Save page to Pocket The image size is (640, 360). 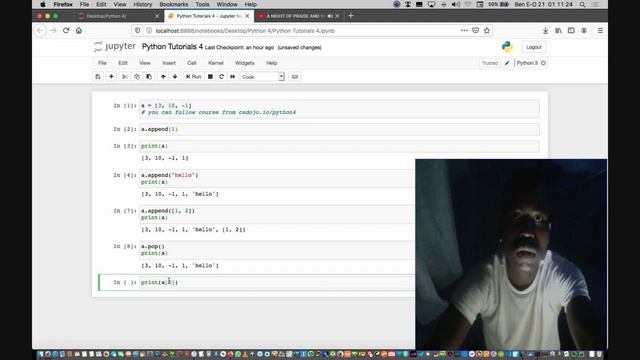(476, 31)
